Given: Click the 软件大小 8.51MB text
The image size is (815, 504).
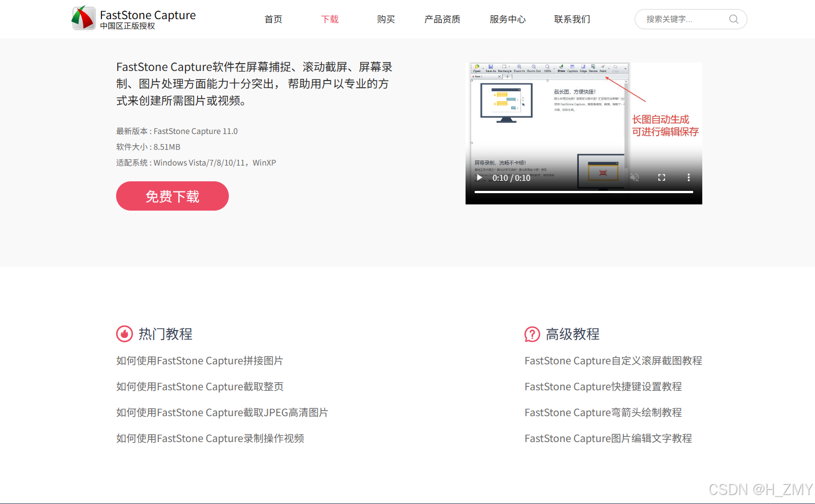Looking at the screenshot, I should (148, 147).
